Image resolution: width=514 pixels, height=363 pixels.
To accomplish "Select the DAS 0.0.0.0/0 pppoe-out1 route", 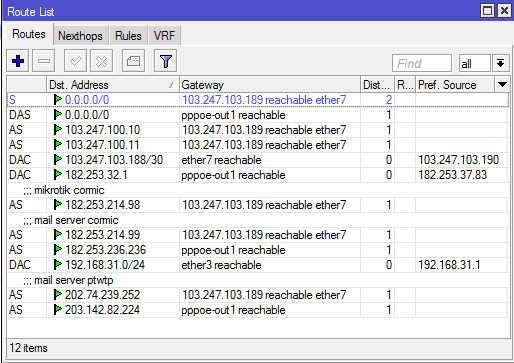I will pyautogui.click(x=258, y=115).
